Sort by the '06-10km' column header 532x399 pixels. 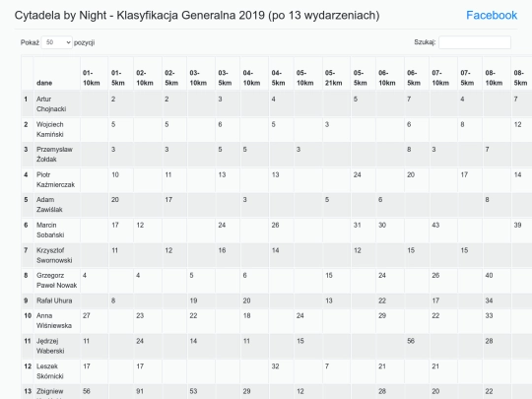point(390,73)
